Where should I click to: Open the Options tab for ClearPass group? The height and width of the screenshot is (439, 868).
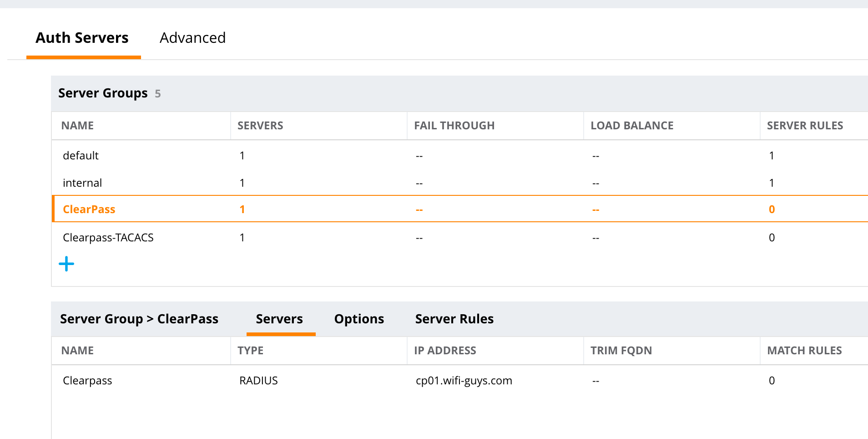click(358, 319)
